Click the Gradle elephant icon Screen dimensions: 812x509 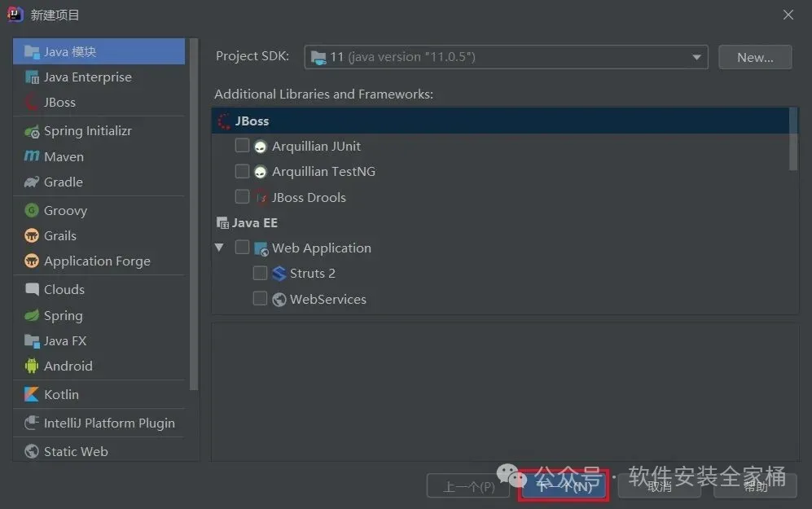(x=32, y=182)
